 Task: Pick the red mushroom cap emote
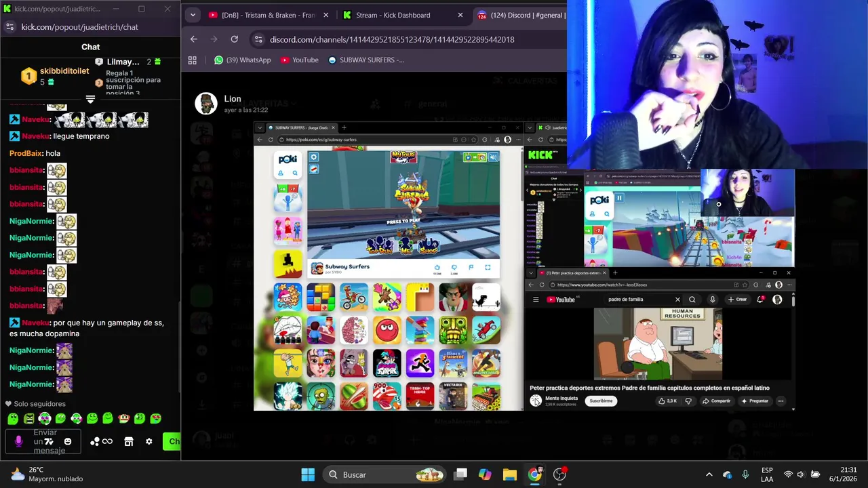click(x=123, y=419)
